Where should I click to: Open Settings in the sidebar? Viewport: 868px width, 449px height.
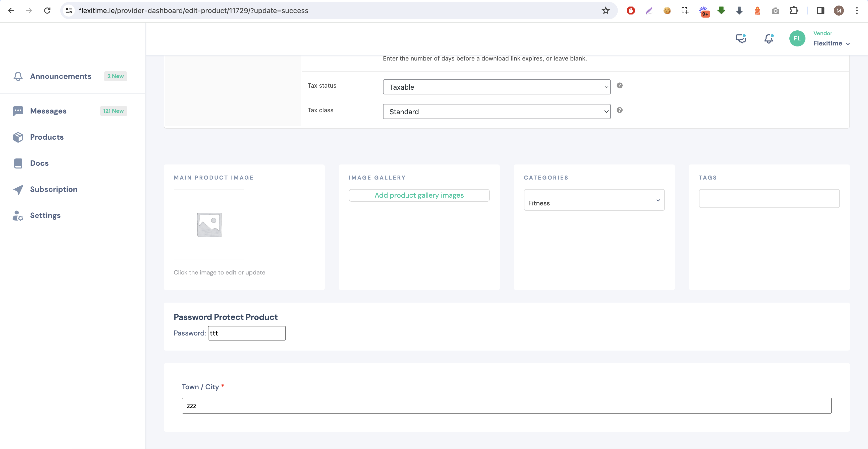45,215
